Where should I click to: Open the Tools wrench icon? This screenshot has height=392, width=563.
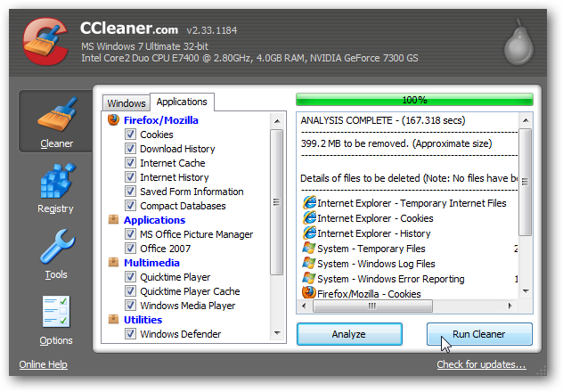[x=57, y=247]
